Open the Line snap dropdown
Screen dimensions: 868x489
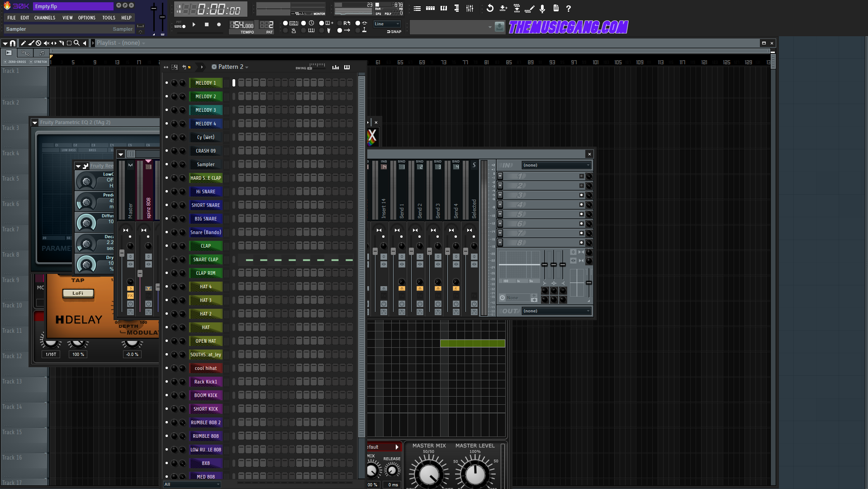pyautogui.click(x=387, y=24)
